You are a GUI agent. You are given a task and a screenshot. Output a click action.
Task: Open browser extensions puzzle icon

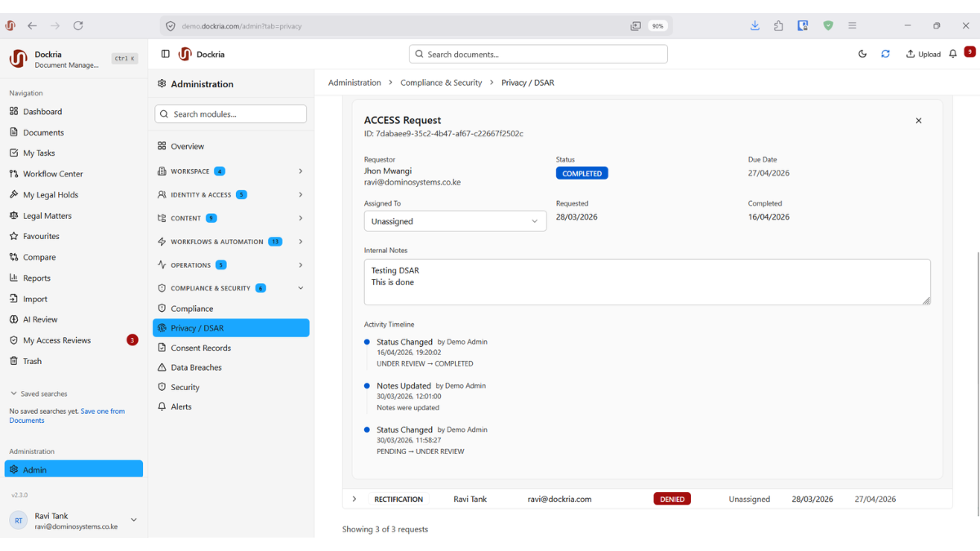778,26
